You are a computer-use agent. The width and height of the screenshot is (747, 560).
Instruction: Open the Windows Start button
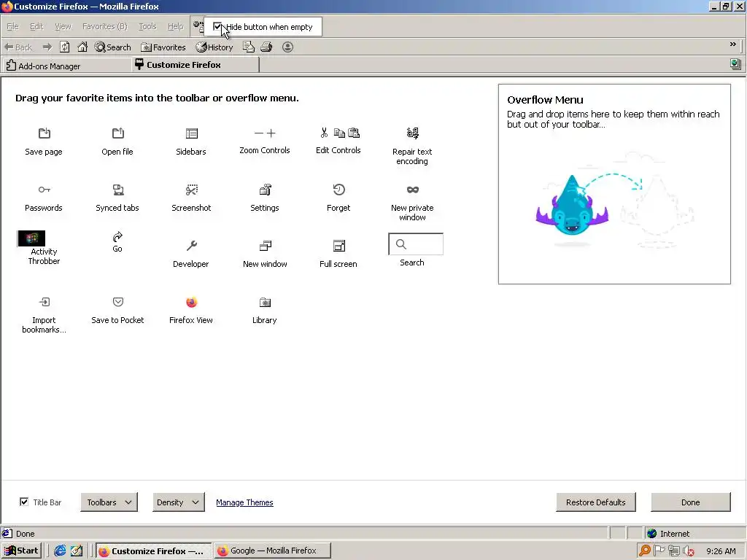coord(21,551)
